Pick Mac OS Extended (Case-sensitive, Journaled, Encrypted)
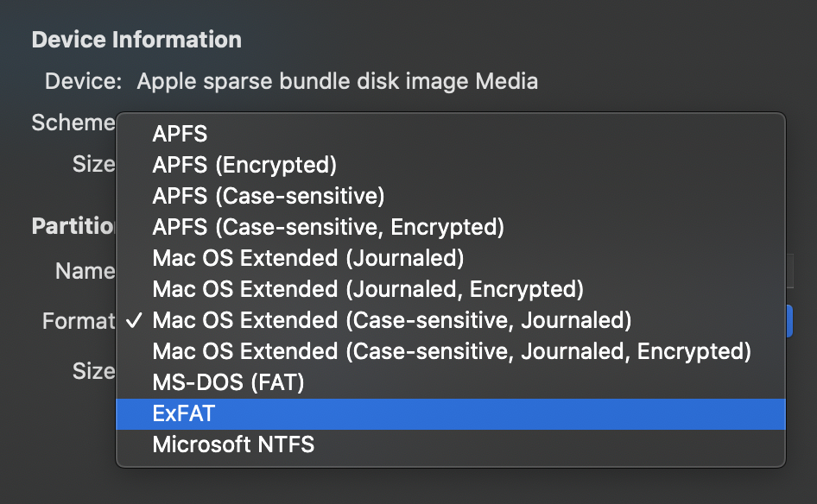The image size is (817, 504). pos(452,351)
